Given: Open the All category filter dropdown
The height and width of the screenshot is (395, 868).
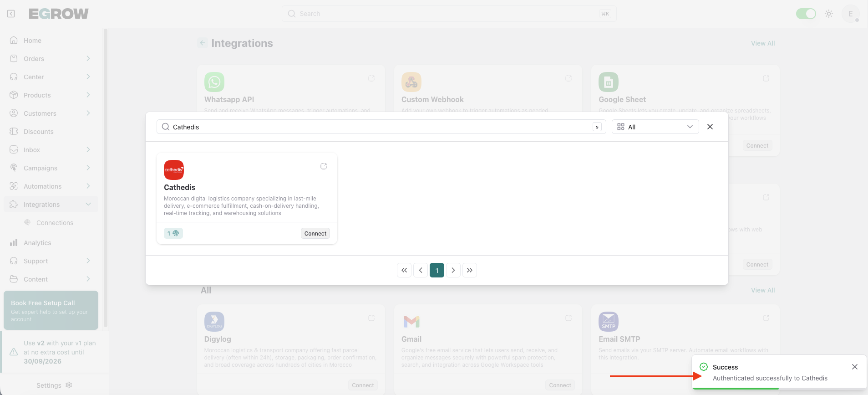Looking at the screenshot, I should pos(655,127).
